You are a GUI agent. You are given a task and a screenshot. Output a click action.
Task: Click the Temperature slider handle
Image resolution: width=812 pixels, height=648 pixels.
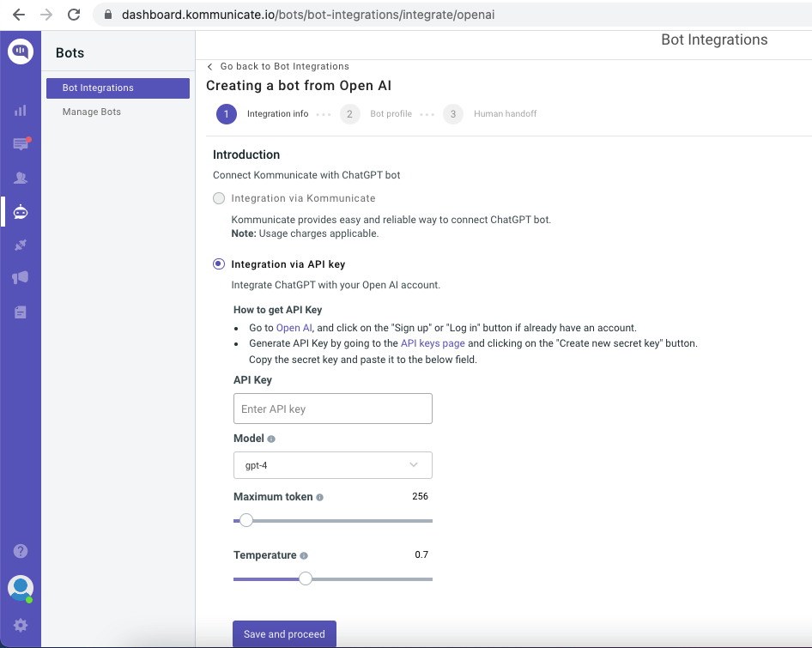[x=305, y=578]
